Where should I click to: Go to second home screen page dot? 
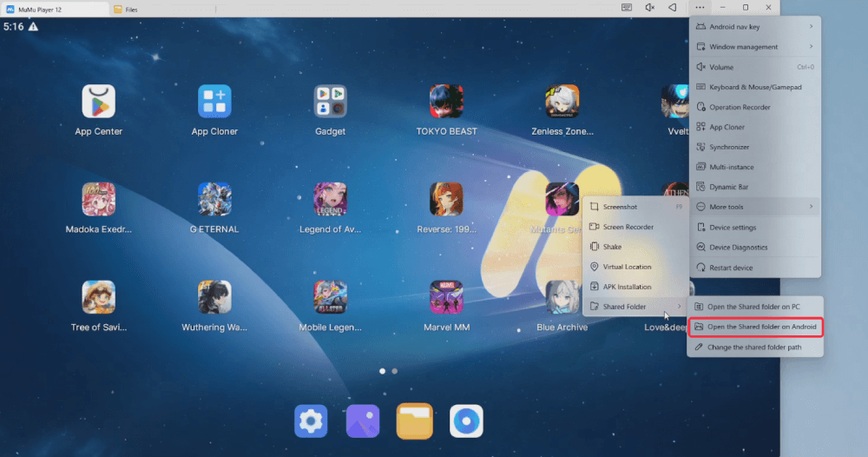tap(395, 371)
